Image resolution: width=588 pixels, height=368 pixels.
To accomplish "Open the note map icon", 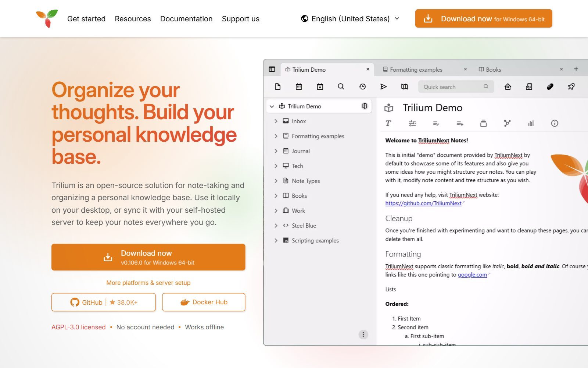I will (x=405, y=86).
